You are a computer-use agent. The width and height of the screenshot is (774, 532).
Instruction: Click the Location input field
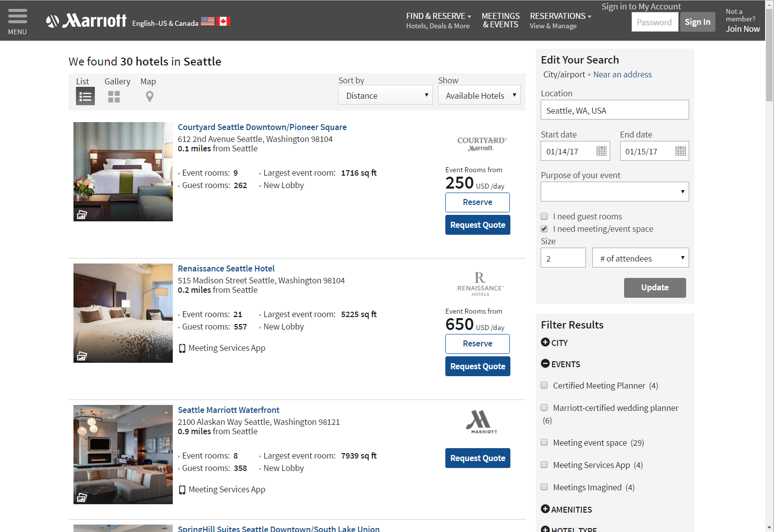[x=615, y=110]
